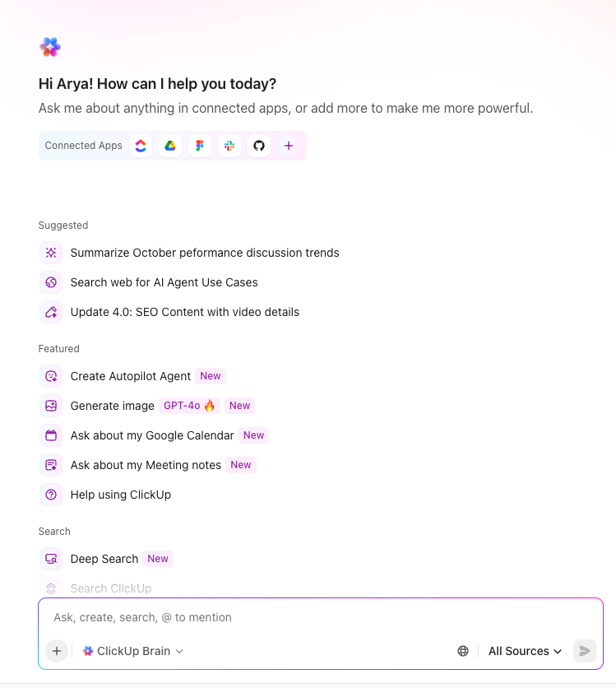Screen dimensions: 616x688
Task: Click inside the Ask, create, search input field
Action: pos(247,617)
